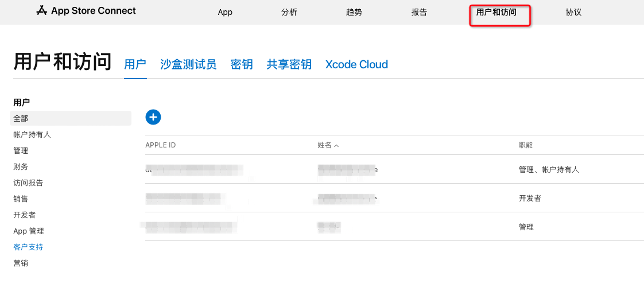
Task: Switch to the 密钥 tab
Action: pyautogui.click(x=242, y=64)
